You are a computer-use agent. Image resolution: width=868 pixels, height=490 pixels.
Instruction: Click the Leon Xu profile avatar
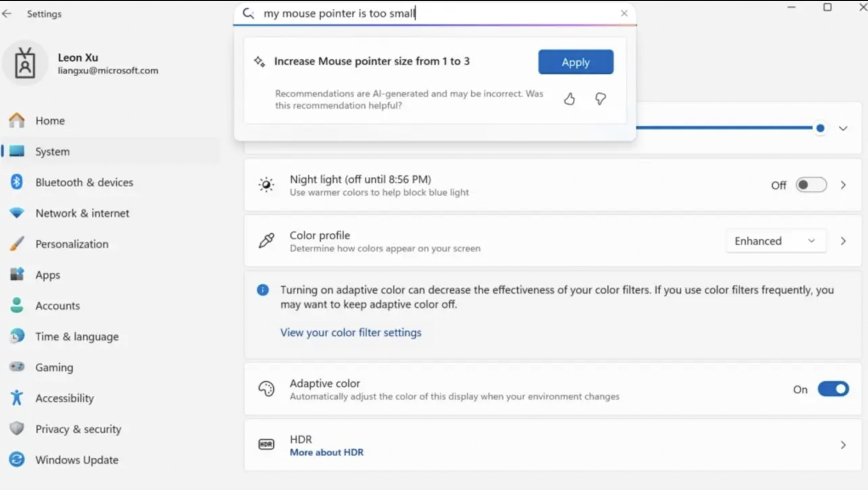coord(25,63)
